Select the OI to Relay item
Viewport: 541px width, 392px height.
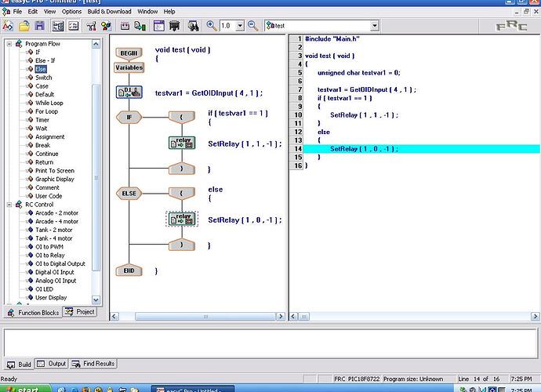tap(50, 256)
